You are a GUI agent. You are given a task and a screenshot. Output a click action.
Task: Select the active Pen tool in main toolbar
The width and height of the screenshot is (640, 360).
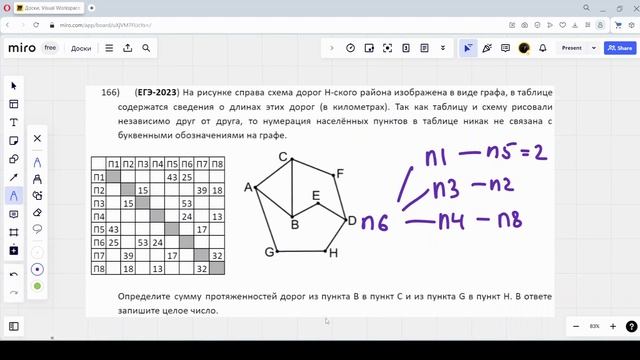pos(13,196)
